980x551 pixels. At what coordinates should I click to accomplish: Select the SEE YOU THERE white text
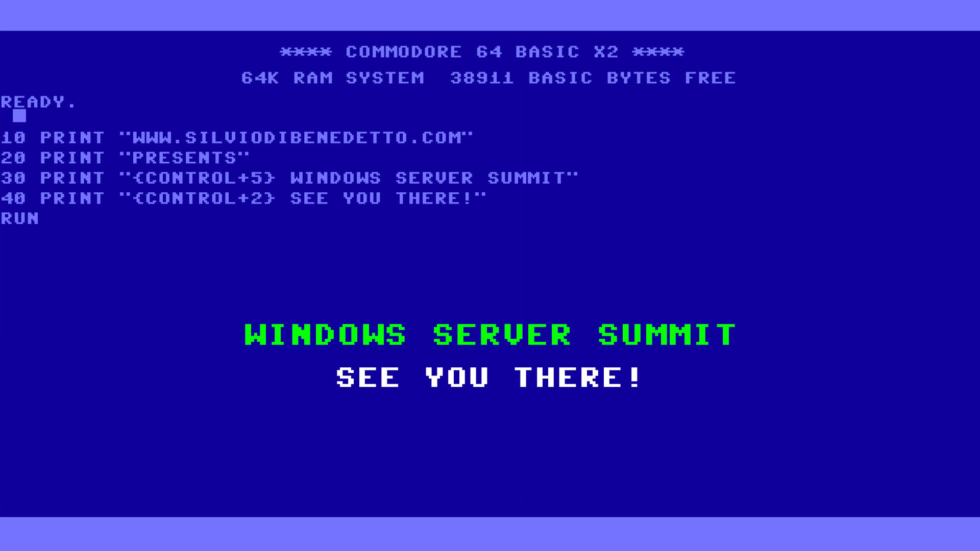click(x=489, y=376)
